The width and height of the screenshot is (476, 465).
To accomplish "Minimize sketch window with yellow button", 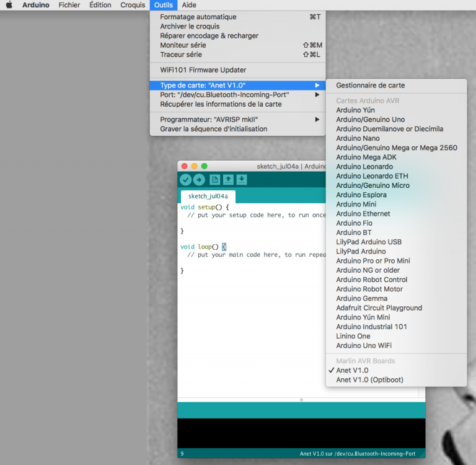I will click(x=194, y=166).
